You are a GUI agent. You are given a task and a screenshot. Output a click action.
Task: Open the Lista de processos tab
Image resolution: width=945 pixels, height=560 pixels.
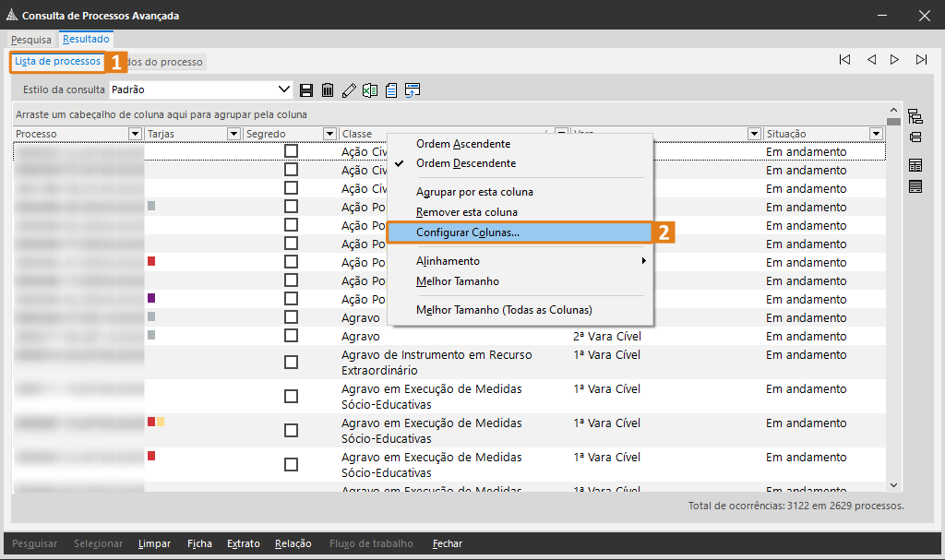tap(57, 62)
